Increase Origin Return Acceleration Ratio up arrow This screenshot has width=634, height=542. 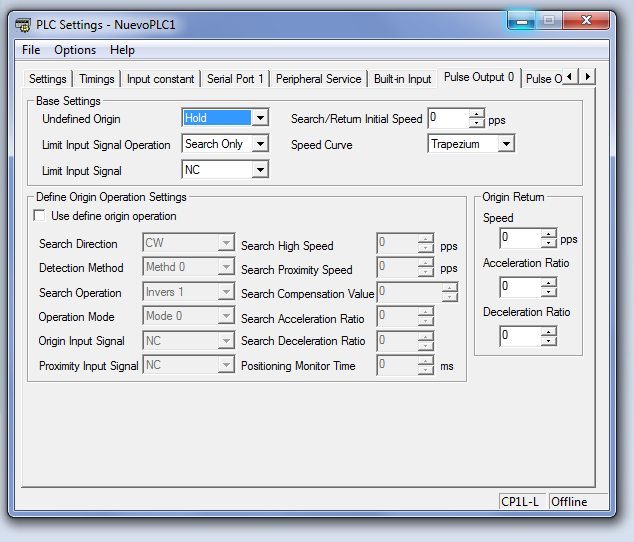point(549,283)
